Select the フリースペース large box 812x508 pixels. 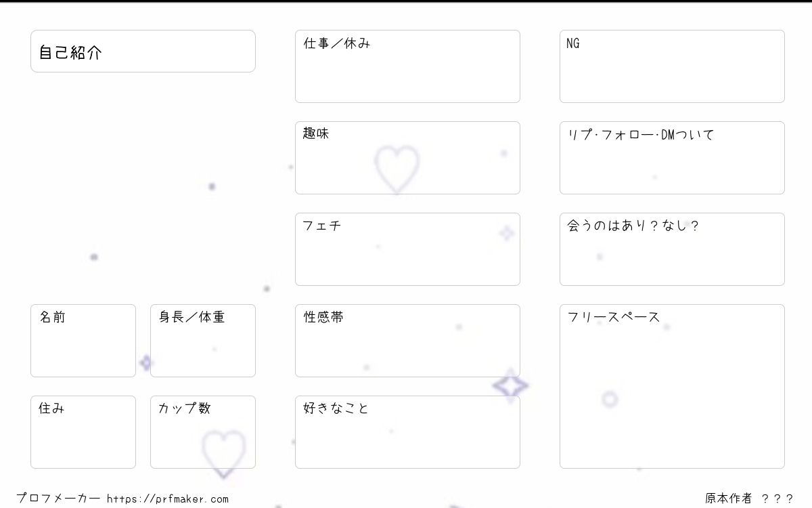(x=672, y=386)
